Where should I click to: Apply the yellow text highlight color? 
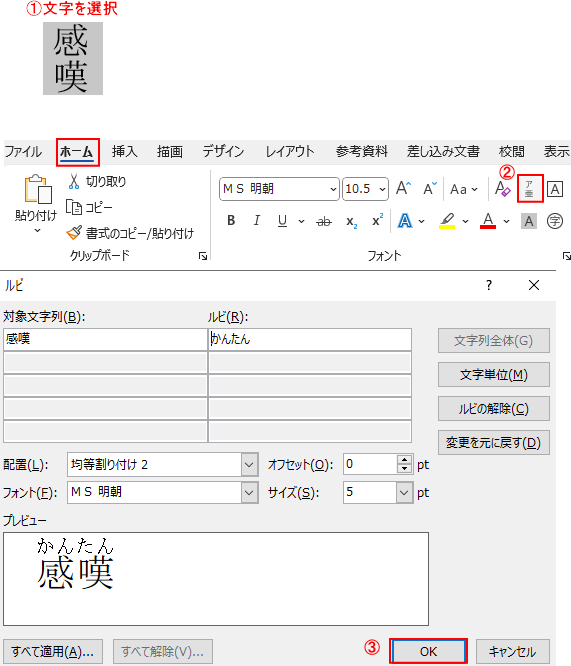click(x=447, y=221)
